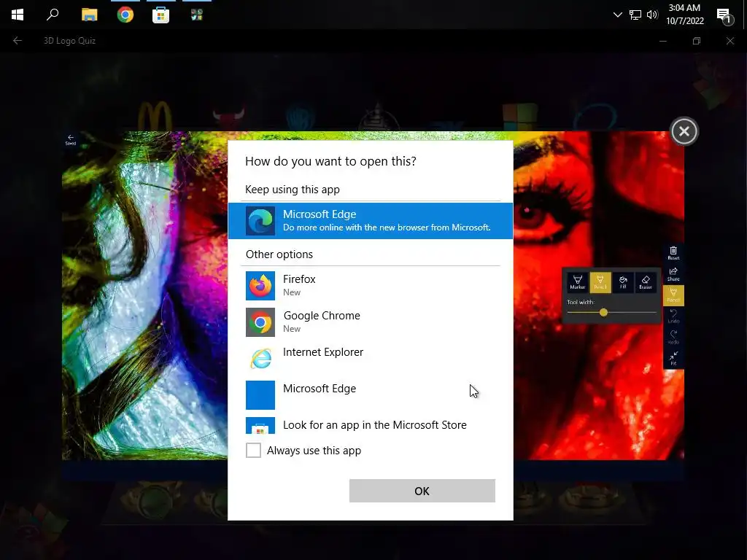
Task: Click back arrow next to 3D Logo Quiz
Action: coord(18,41)
